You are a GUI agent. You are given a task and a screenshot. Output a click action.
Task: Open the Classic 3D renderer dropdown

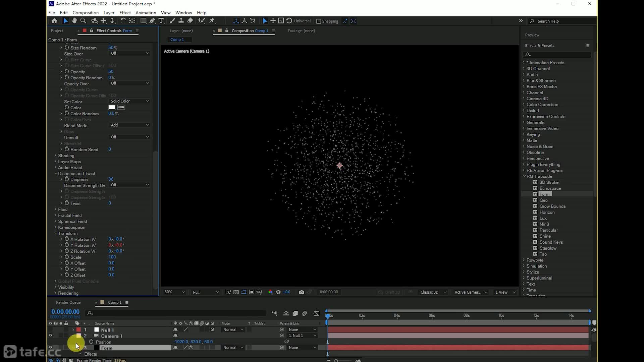pos(433,292)
